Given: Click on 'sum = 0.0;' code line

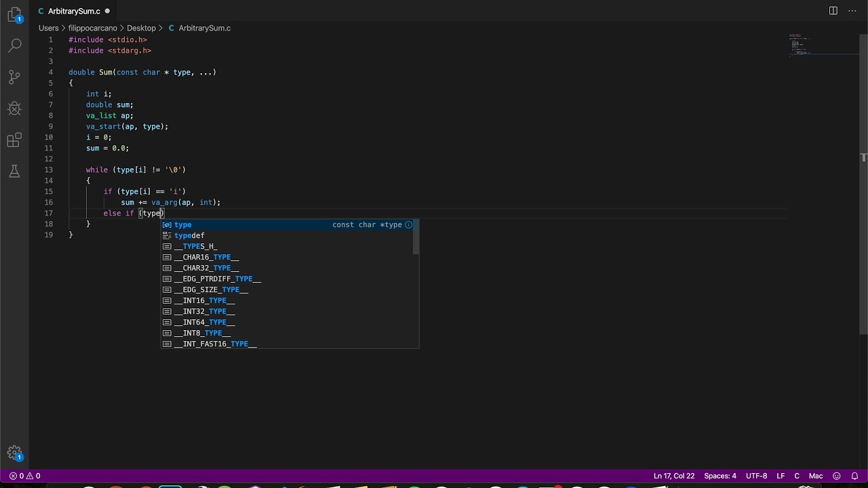Looking at the screenshot, I should [x=107, y=148].
